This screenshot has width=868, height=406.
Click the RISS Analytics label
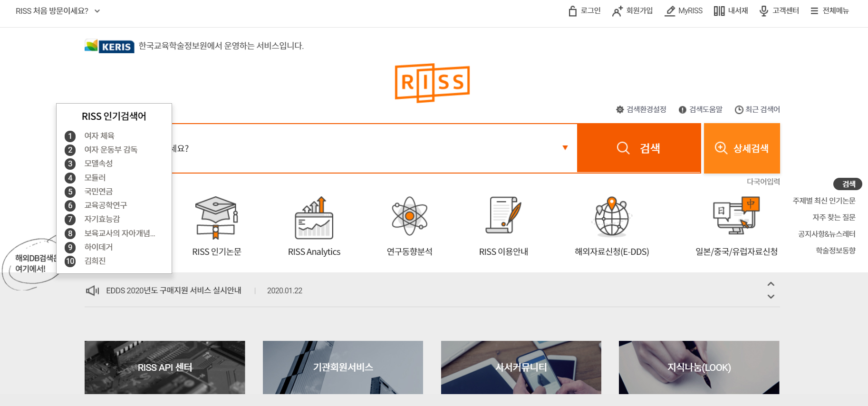(314, 252)
